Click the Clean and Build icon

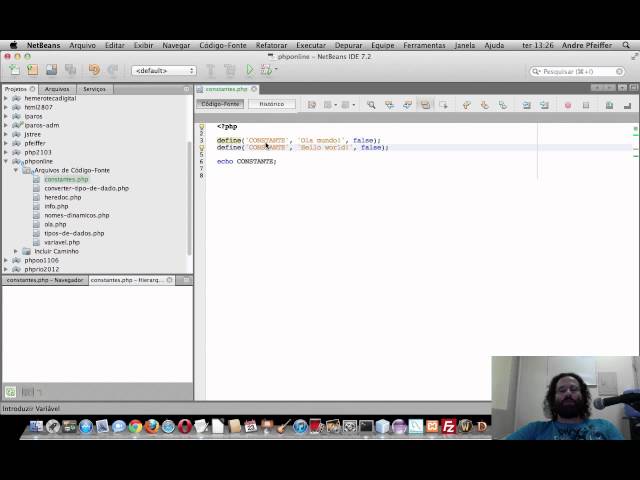coord(229,71)
